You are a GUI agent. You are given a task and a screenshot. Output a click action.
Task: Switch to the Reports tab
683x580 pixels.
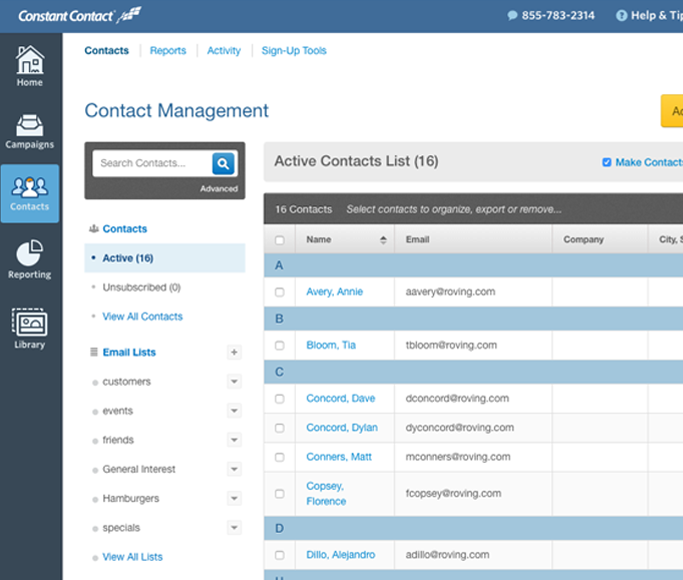coord(168,51)
